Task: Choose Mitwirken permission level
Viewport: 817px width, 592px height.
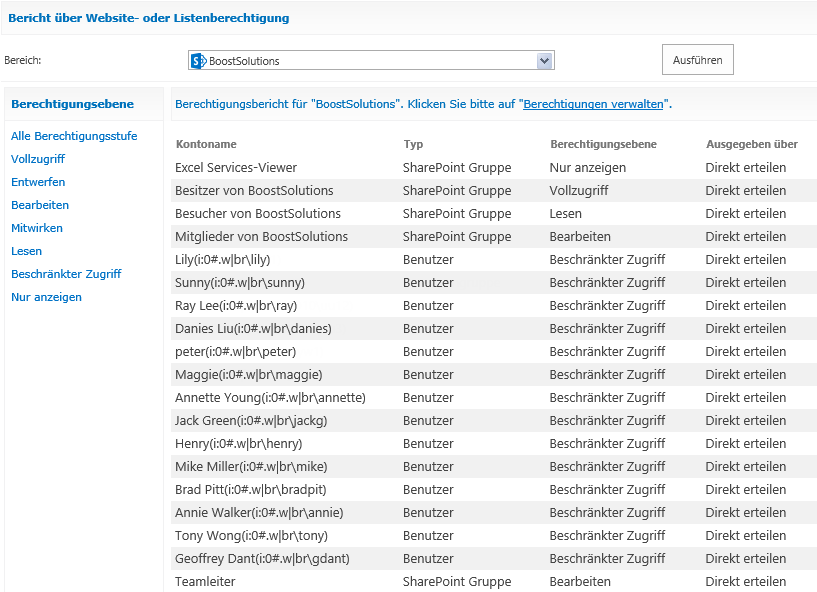Action: tap(37, 228)
